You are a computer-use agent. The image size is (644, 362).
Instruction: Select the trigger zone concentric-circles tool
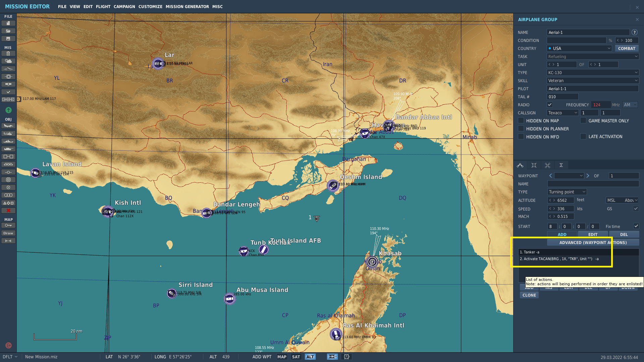pos(8,180)
